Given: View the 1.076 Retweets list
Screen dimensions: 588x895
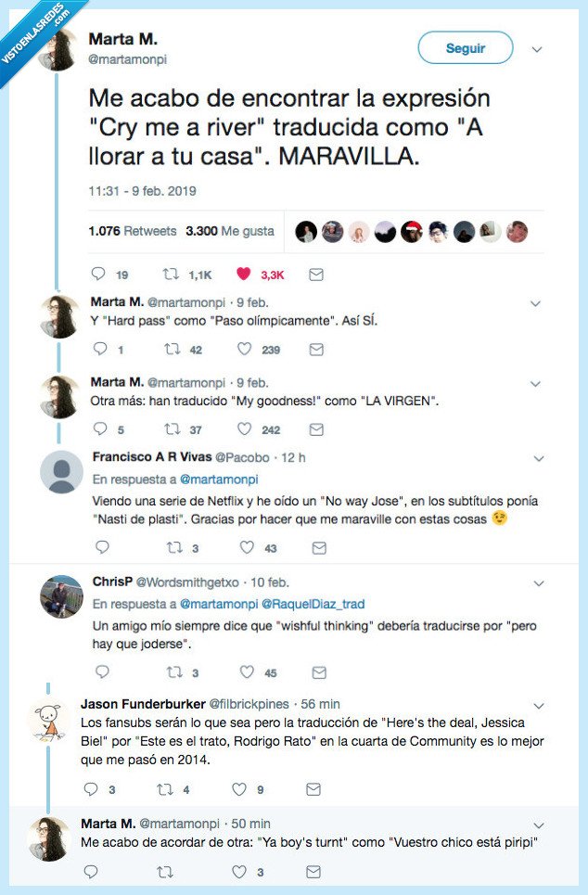Looking at the screenshot, I should [134, 231].
